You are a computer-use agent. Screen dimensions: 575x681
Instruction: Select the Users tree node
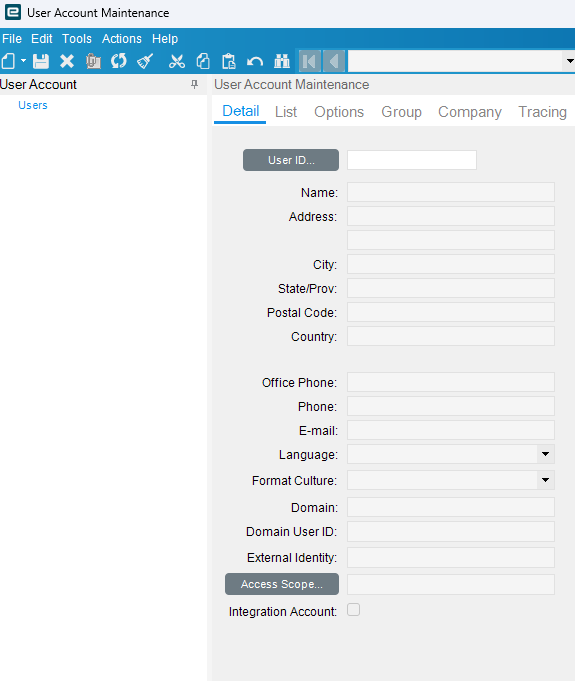tap(33, 105)
